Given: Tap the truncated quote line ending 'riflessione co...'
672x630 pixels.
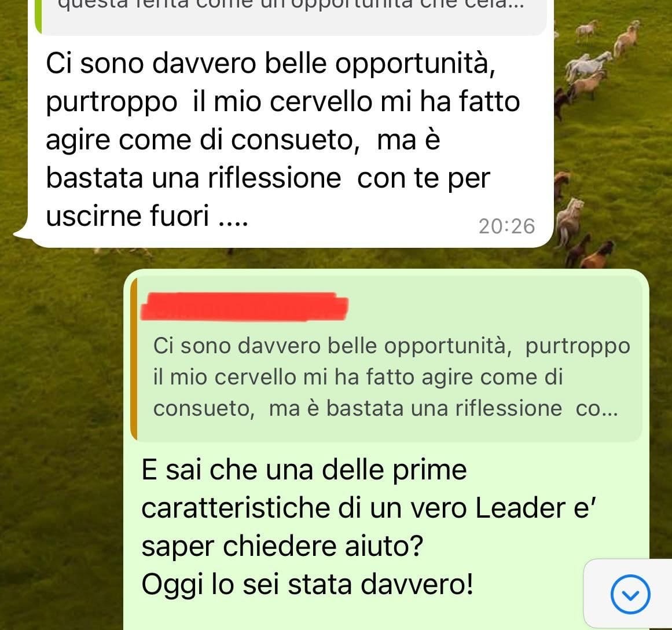Looking at the screenshot, I should pyautogui.click(x=385, y=408).
